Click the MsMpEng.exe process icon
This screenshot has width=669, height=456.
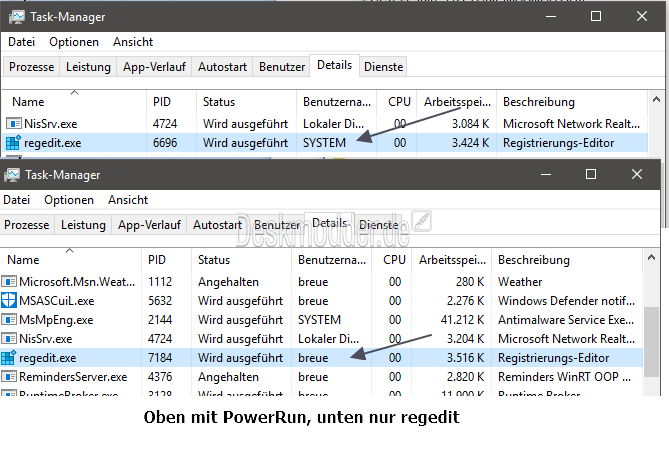click(9, 319)
